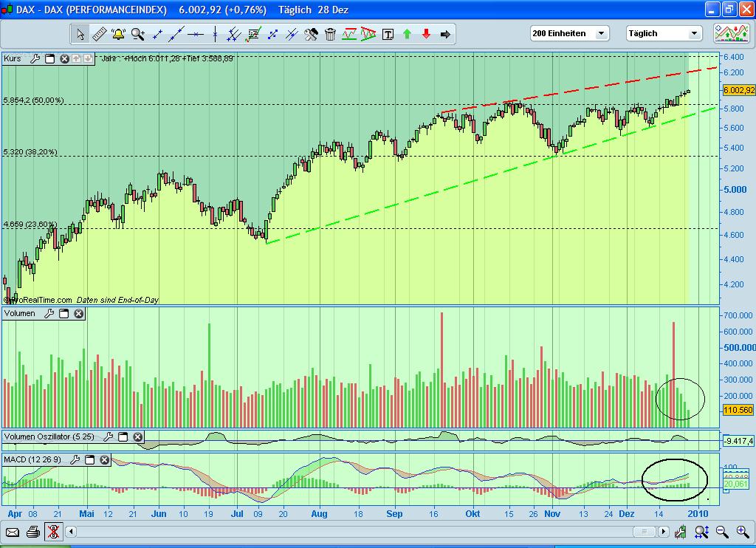Collapse the Volumen Oszillator panel
The width and height of the screenshot is (756, 548).
click(123, 437)
